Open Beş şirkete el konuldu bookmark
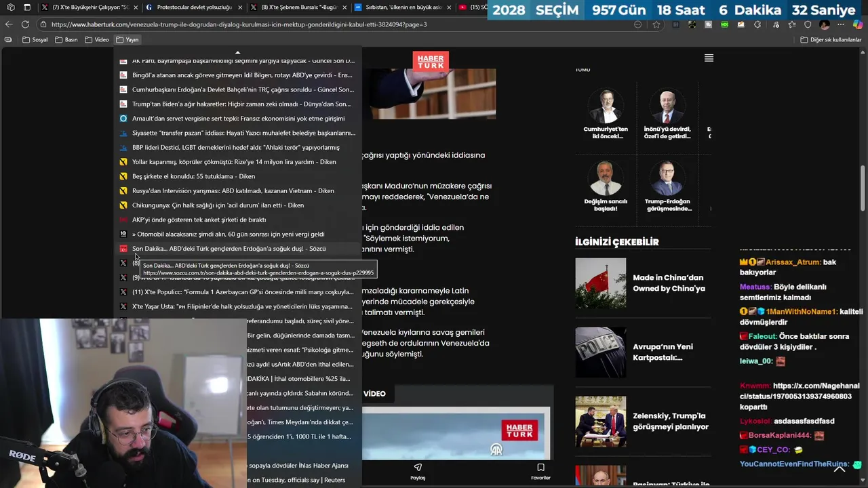Viewport: 868px width, 488px height. (237, 176)
